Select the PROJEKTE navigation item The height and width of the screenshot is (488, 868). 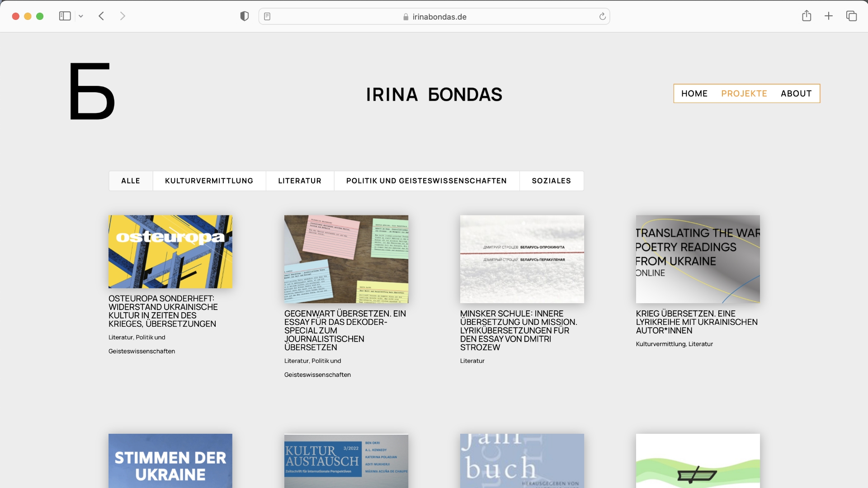point(744,94)
